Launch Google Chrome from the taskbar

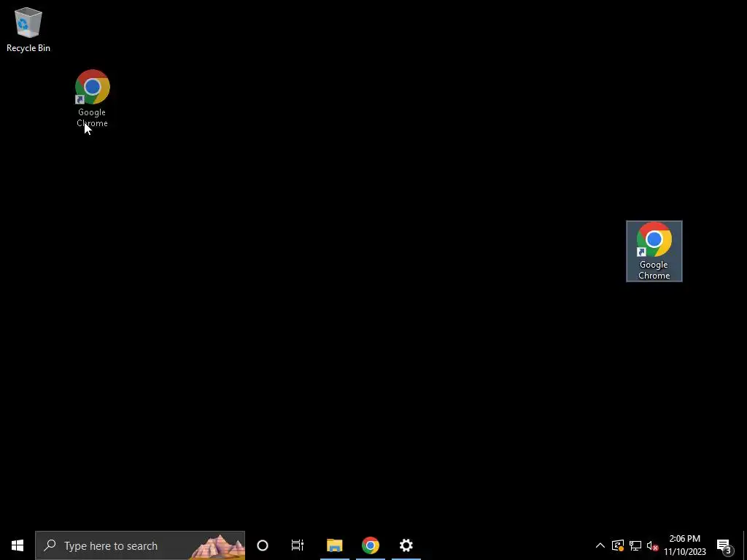(x=370, y=545)
